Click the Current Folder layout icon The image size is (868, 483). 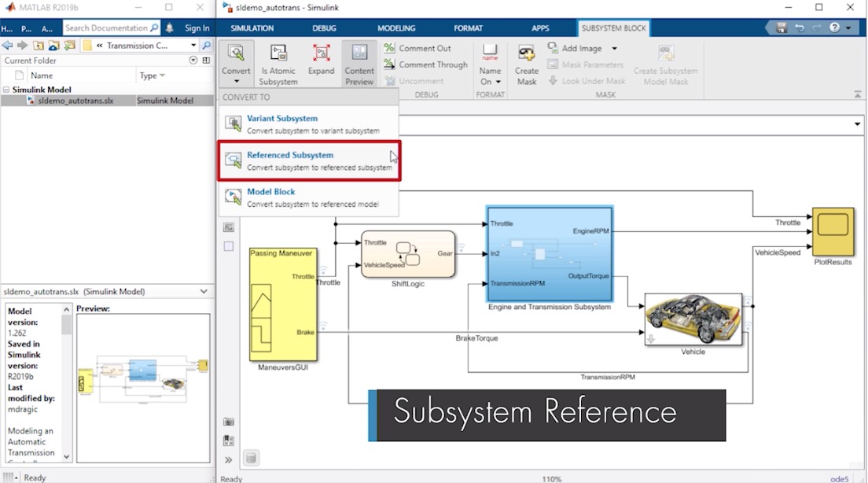(206, 61)
